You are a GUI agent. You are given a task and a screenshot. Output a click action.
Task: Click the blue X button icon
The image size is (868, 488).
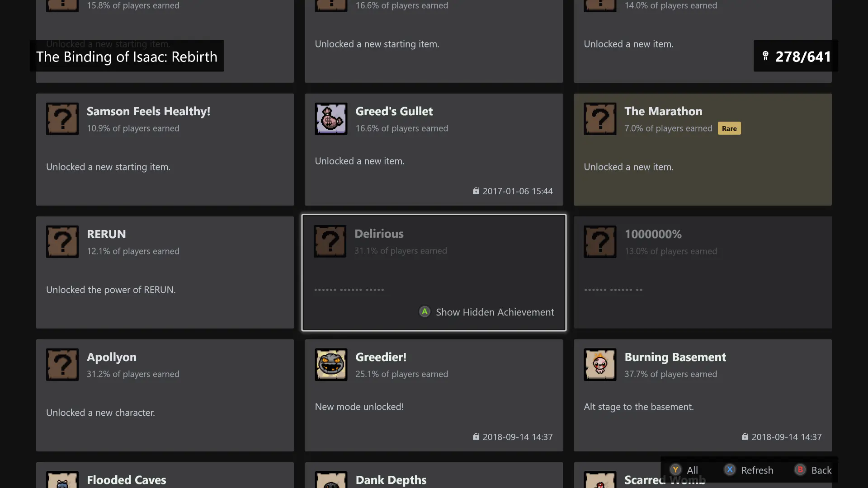tap(730, 470)
